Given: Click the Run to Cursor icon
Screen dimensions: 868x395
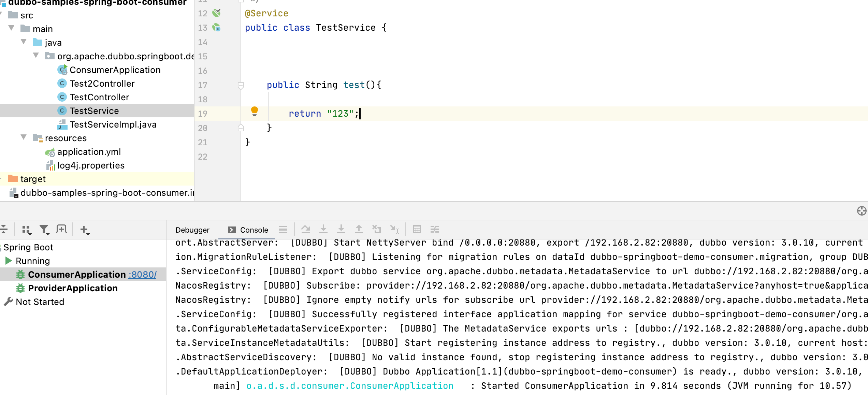Looking at the screenshot, I should pos(394,230).
